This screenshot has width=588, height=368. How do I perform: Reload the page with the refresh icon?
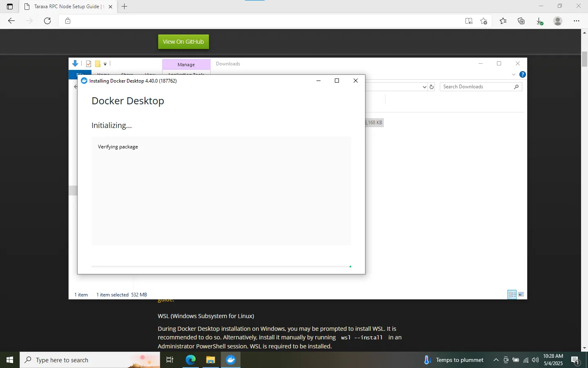[47, 21]
